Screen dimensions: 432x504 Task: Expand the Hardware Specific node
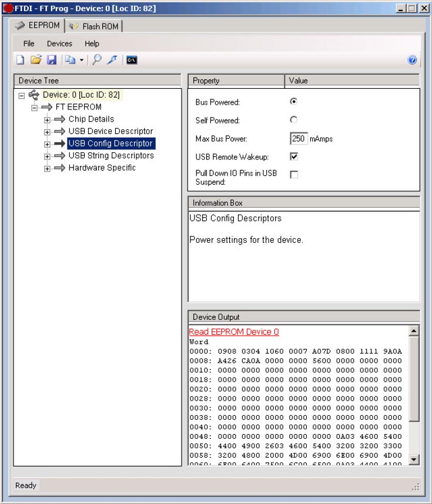(47, 169)
